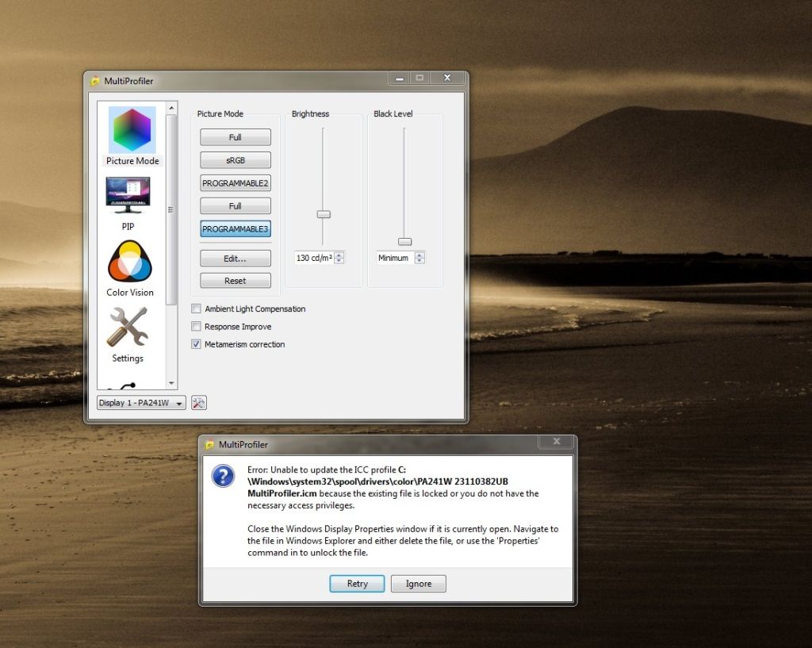Image resolution: width=812 pixels, height=648 pixels.
Task: Click the question mark icon in error dialog
Action: tap(223, 476)
